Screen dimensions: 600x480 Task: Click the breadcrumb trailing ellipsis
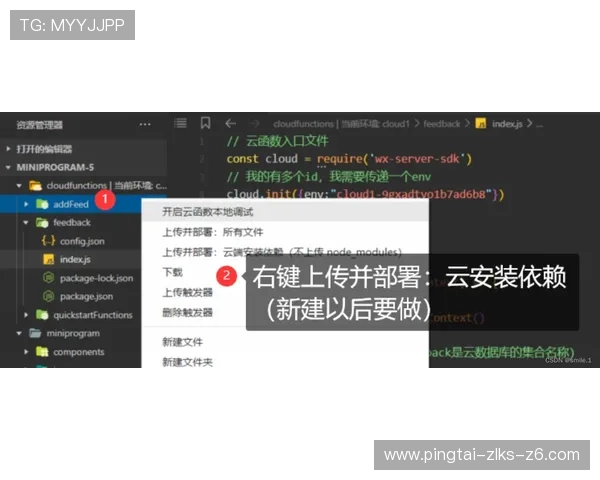pos(539,125)
